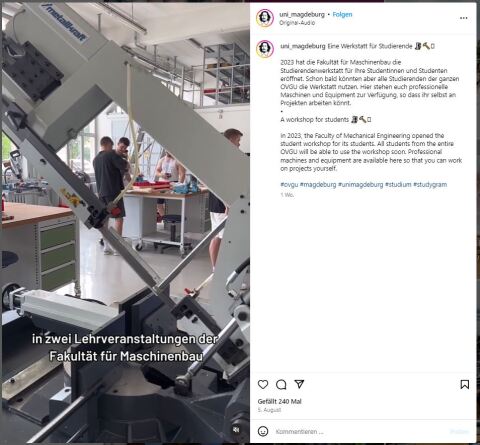Select the #studygram hashtag
Viewport: 480px width, 445px height.
430,184
